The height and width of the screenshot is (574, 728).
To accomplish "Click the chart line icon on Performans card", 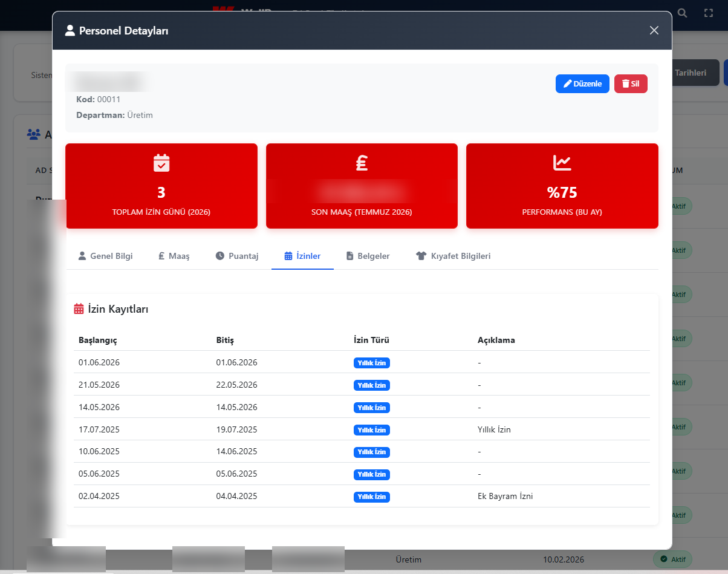I will (562, 163).
